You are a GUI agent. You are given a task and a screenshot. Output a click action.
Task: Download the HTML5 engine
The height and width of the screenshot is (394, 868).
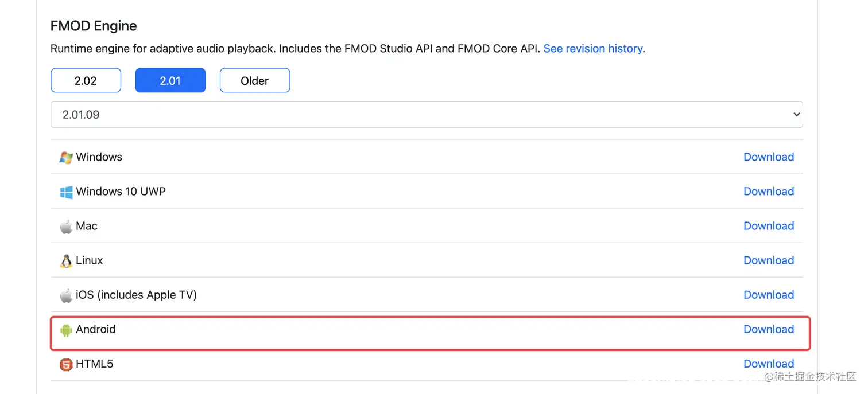pos(768,364)
